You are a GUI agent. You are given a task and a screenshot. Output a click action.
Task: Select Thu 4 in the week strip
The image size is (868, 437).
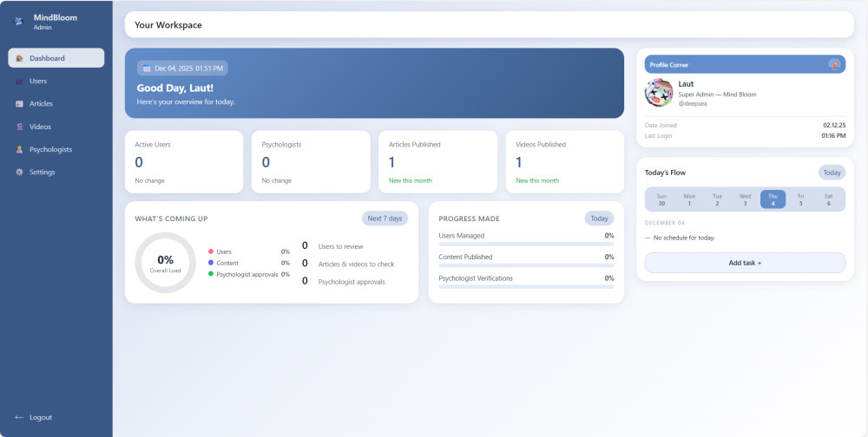[773, 199]
